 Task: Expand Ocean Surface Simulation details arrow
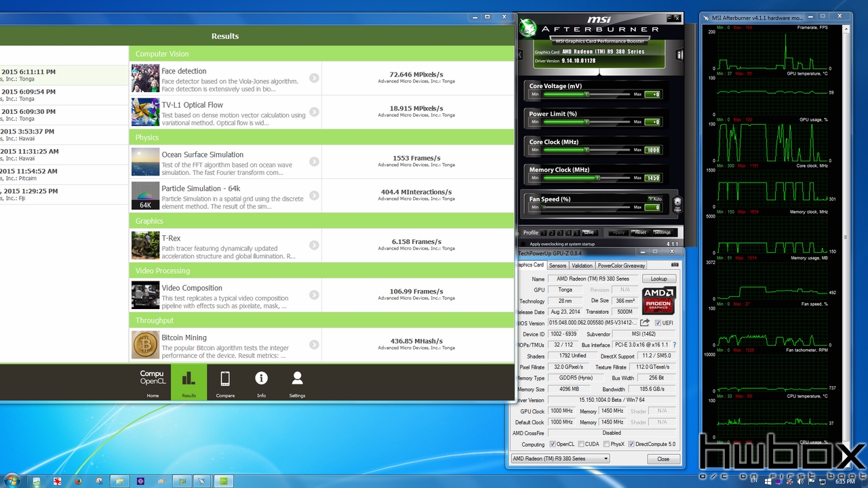click(x=314, y=161)
